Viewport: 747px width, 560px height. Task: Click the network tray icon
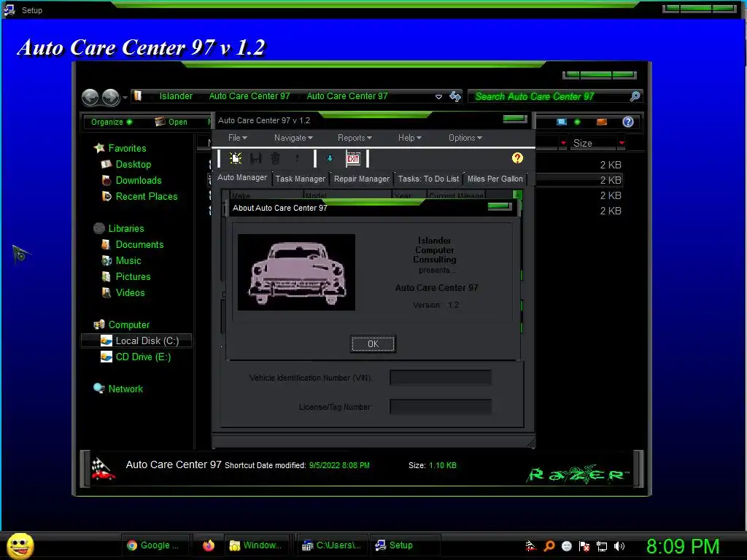pyautogui.click(x=602, y=546)
